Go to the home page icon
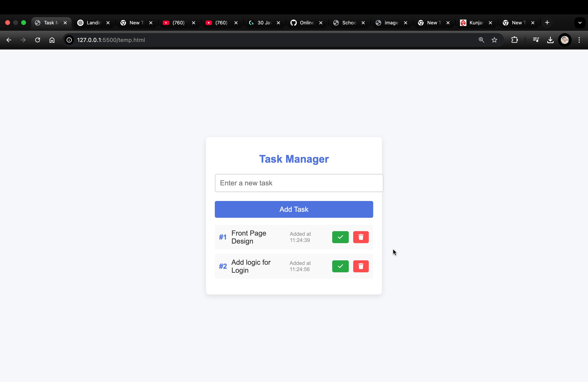This screenshot has height=382, width=588. 52,40
